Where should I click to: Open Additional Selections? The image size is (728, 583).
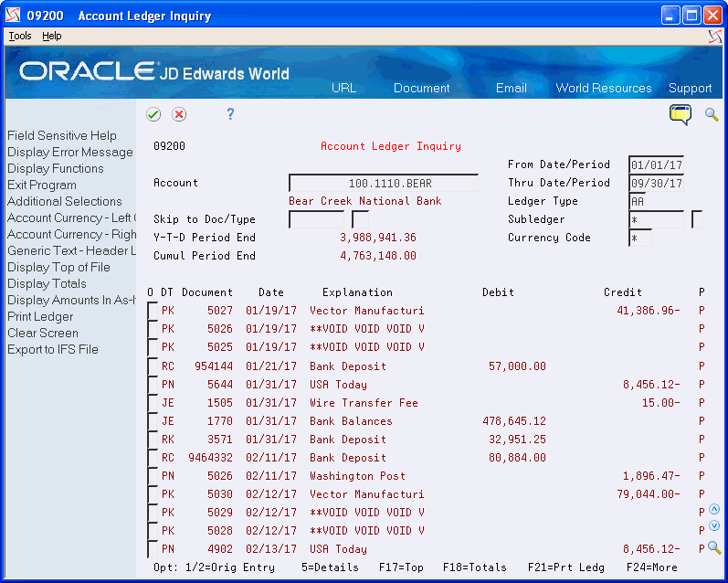click(65, 202)
